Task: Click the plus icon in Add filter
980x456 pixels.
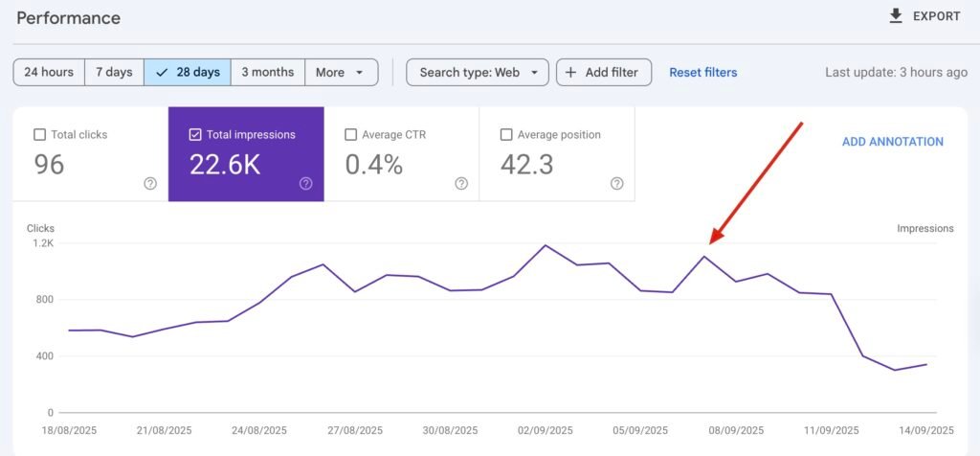Action: [571, 73]
